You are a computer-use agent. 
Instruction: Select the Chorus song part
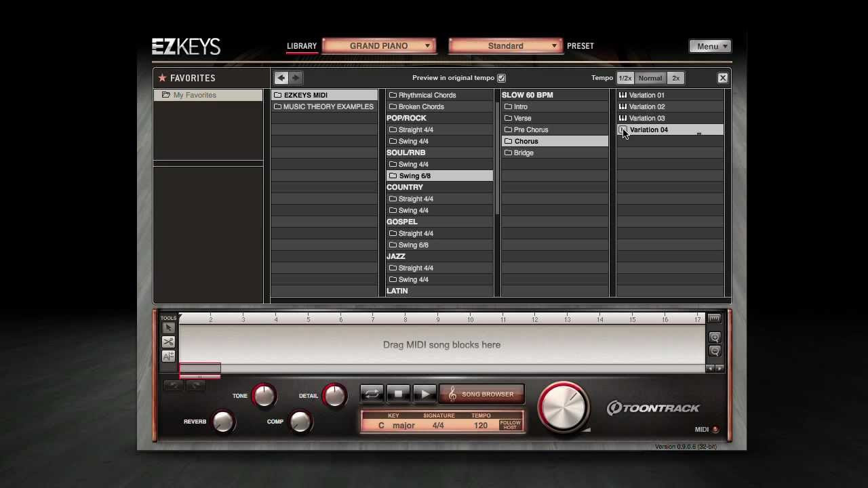pyautogui.click(x=555, y=141)
